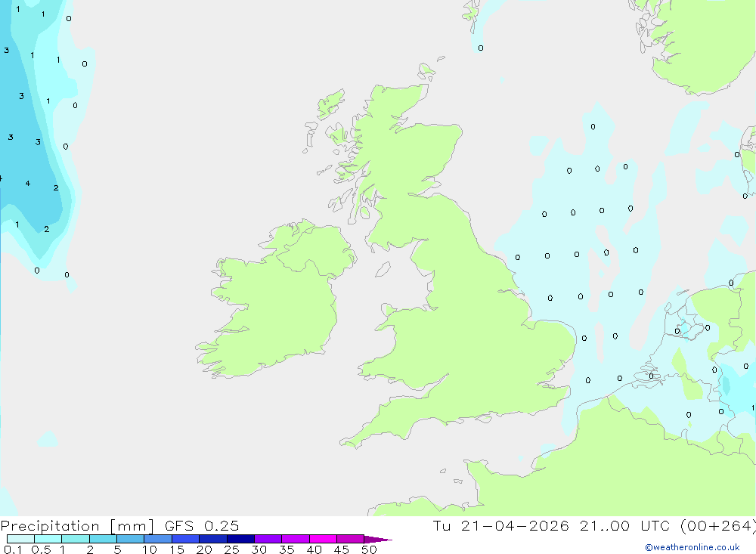Click the time '21..00 UTC'
The image size is (756, 554).
tap(627, 525)
